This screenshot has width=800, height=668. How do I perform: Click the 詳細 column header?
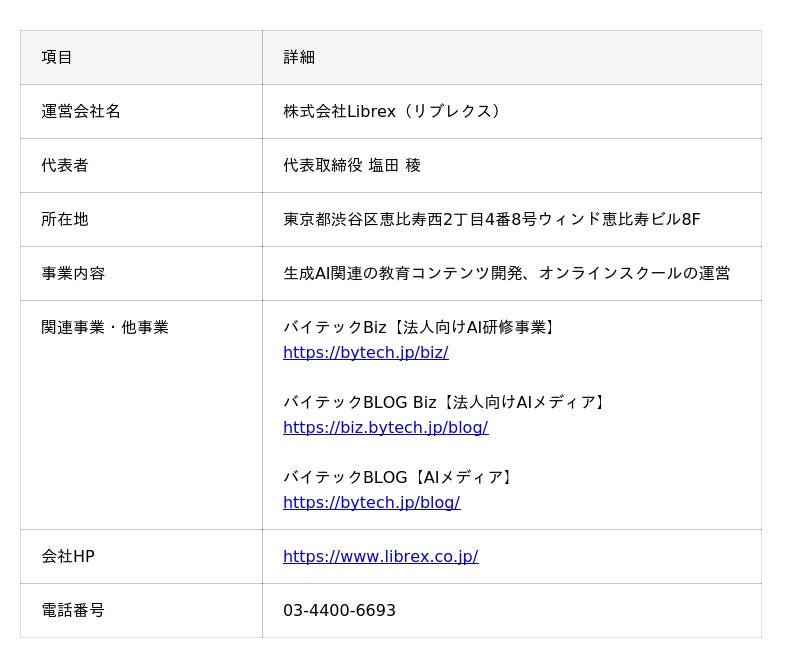click(x=299, y=57)
